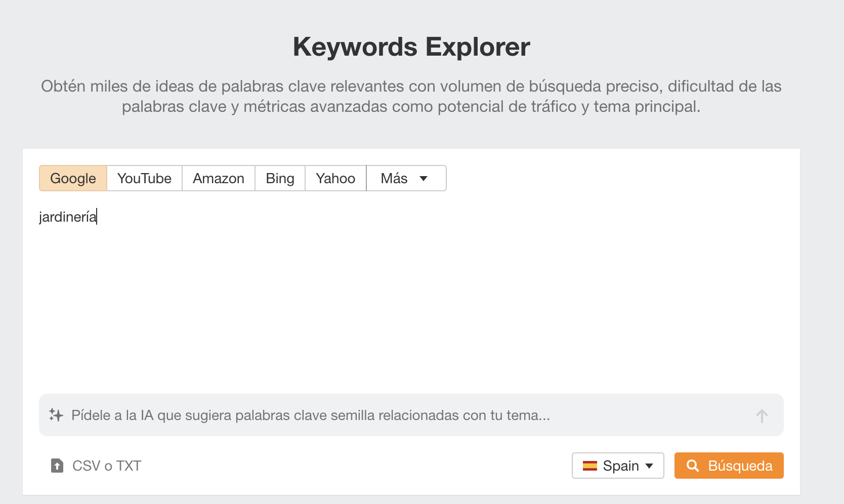The image size is (844, 504).
Task: Select the Google tab
Action: [72, 178]
